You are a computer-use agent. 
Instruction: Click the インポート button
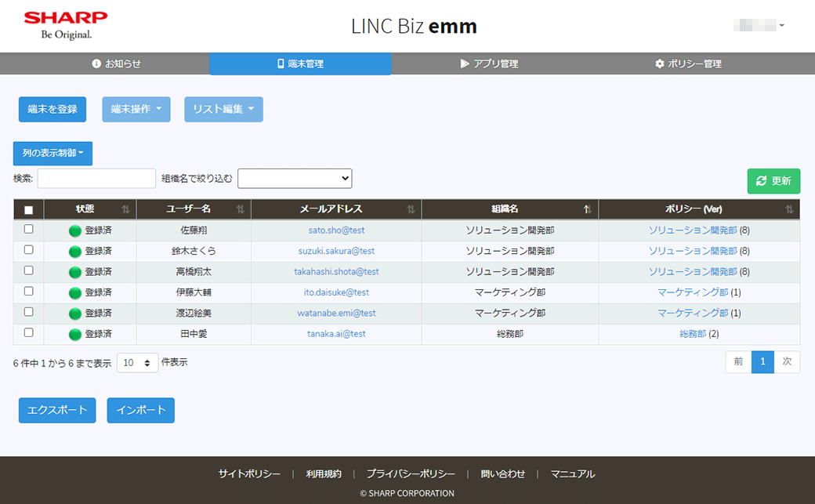(x=141, y=411)
